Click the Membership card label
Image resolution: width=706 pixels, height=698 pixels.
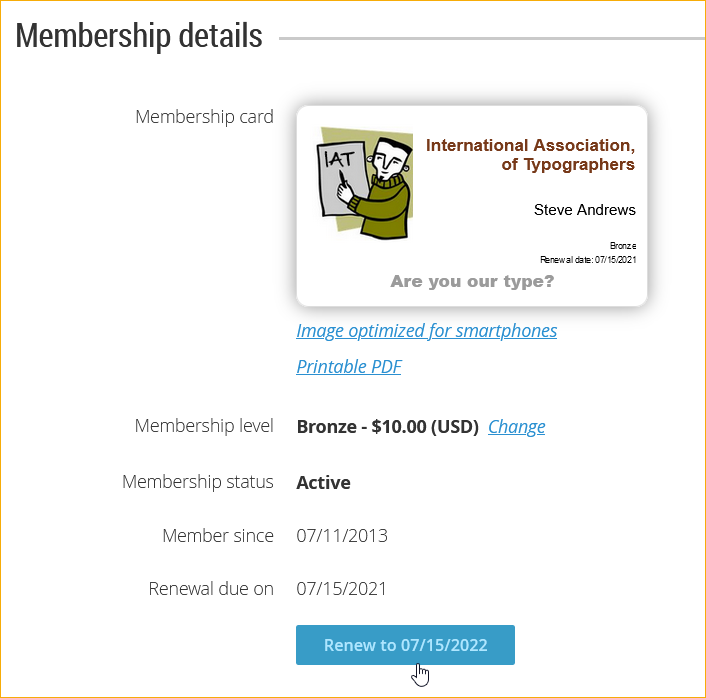[204, 117]
